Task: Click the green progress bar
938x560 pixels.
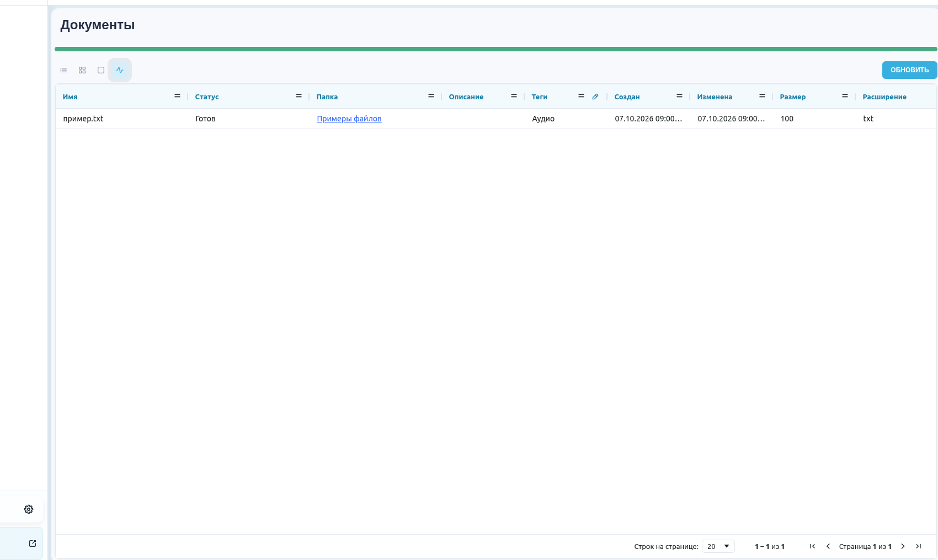Action: click(x=495, y=49)
